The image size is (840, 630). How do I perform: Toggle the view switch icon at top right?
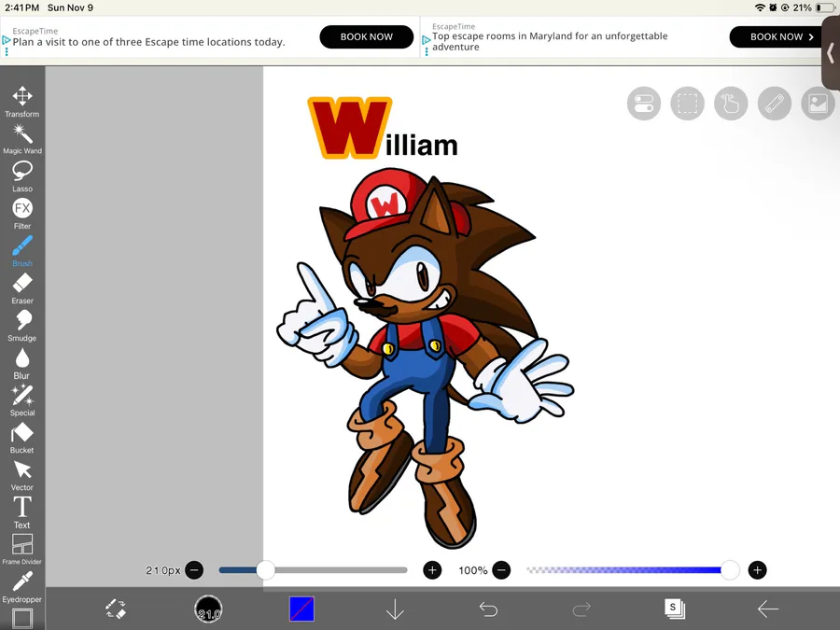click(644, 104)
